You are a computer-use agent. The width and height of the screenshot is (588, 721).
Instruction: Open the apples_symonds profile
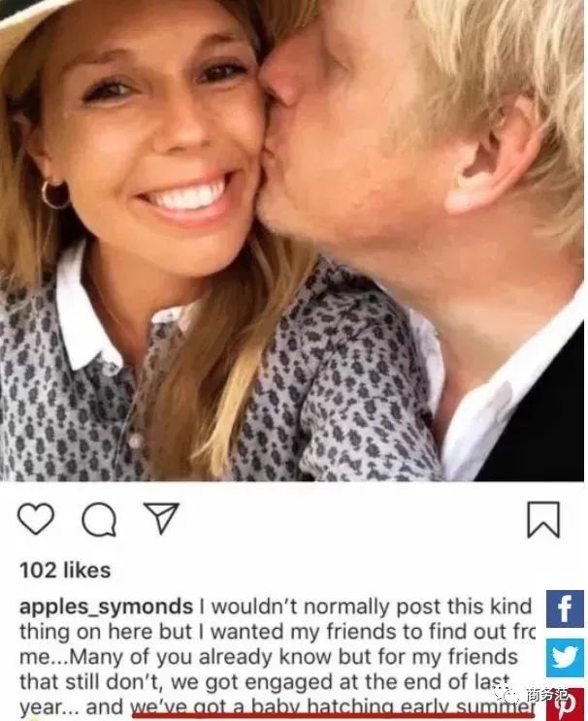107,606
